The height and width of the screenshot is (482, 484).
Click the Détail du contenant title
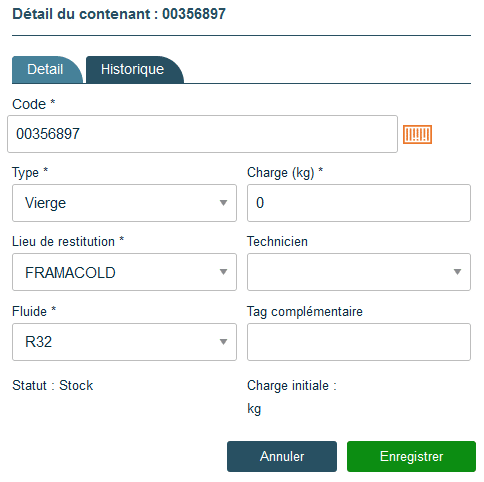tap(119, 14)
